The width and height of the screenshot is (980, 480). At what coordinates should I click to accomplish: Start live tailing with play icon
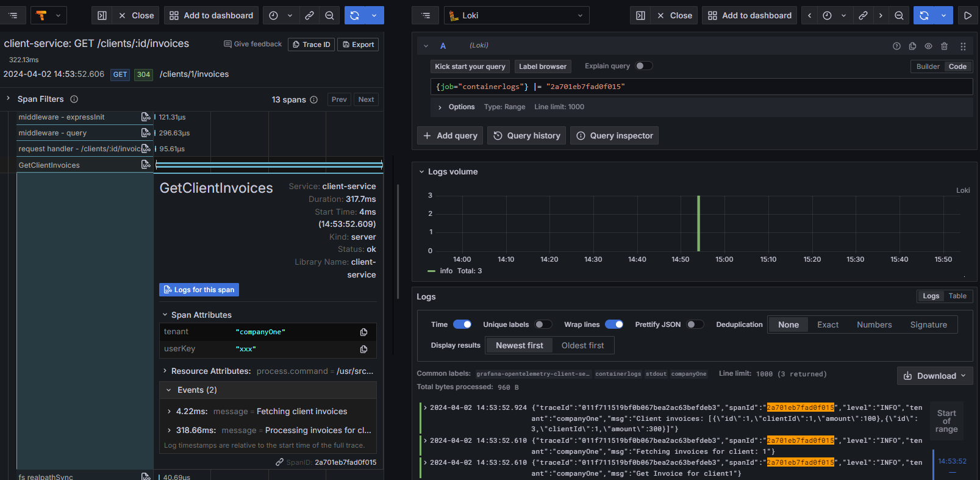[967, 15]
